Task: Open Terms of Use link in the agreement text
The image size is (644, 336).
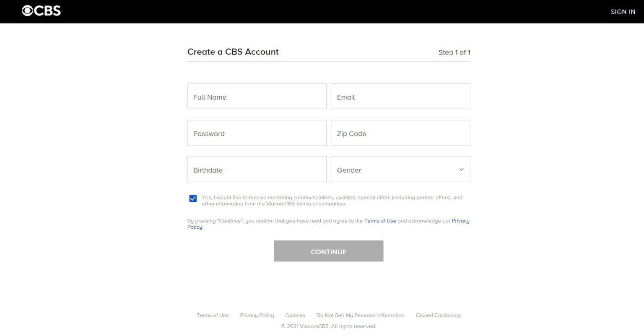Action: coord(380,221)
